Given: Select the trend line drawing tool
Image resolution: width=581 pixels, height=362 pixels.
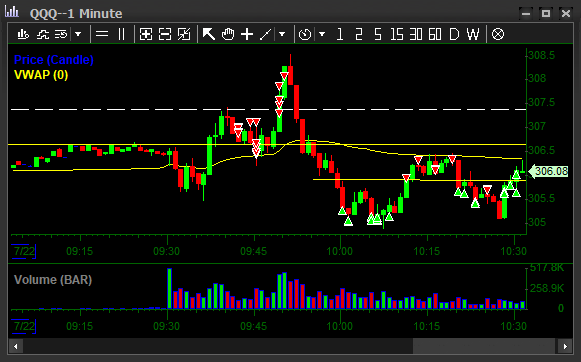Looking at the screenshot, I should point(265,34).
